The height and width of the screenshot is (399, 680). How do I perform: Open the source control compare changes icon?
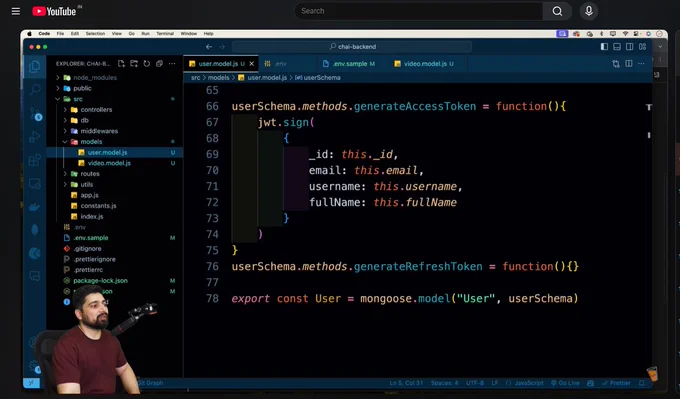click(x=616, y=64)
